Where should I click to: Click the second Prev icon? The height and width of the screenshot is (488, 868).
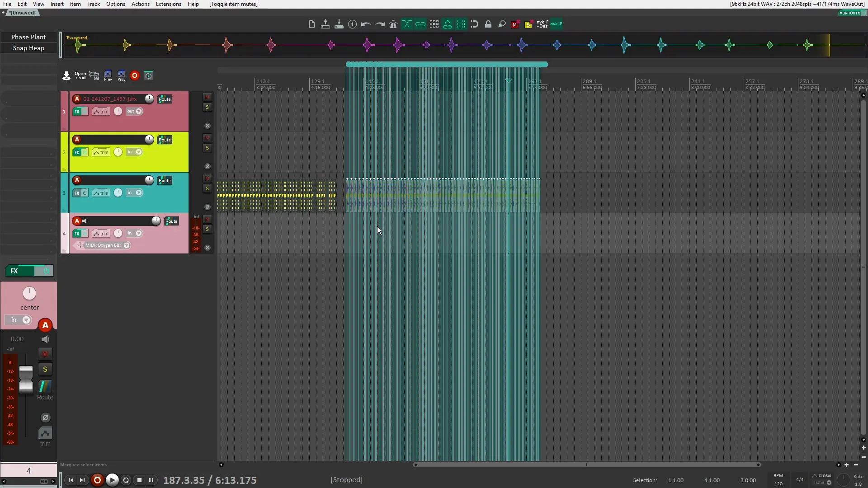(121, 76)
